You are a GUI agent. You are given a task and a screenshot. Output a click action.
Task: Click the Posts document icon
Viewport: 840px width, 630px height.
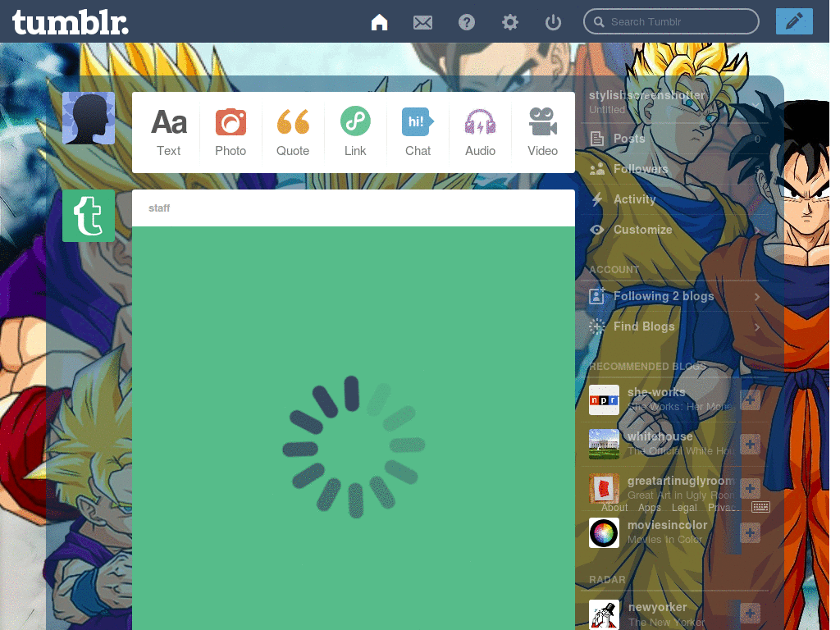tap(597, 139)
